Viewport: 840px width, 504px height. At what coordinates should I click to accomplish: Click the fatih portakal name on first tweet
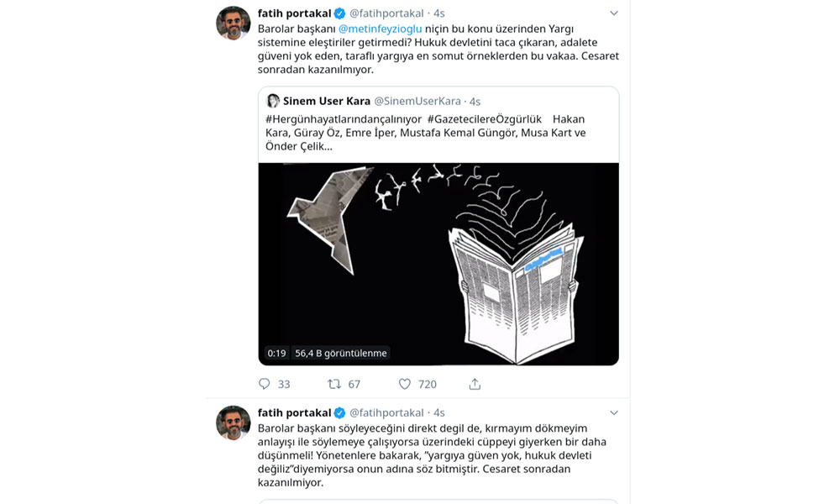294,13
